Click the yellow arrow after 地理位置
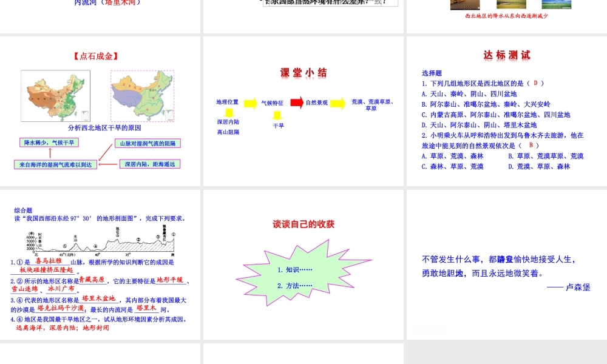Viewport: 607px width, 364px height. point(251,103)
